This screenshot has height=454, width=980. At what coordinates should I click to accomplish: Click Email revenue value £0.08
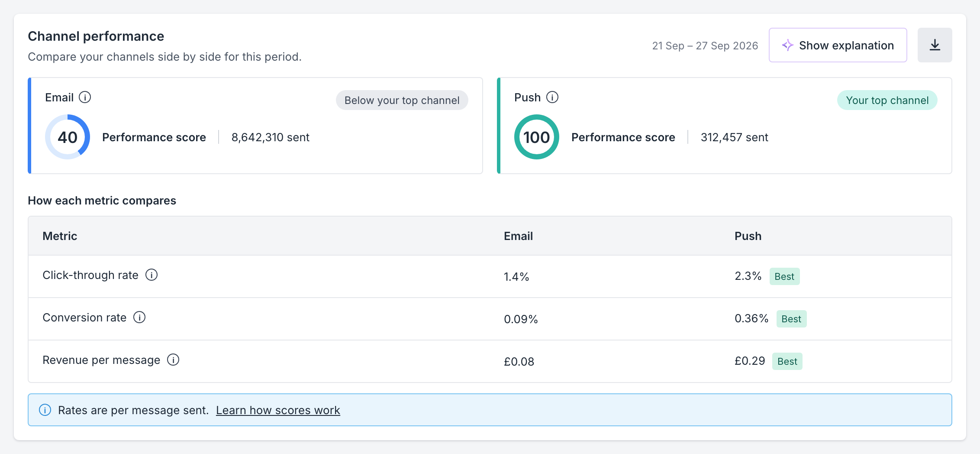click(x=519, y=362)
